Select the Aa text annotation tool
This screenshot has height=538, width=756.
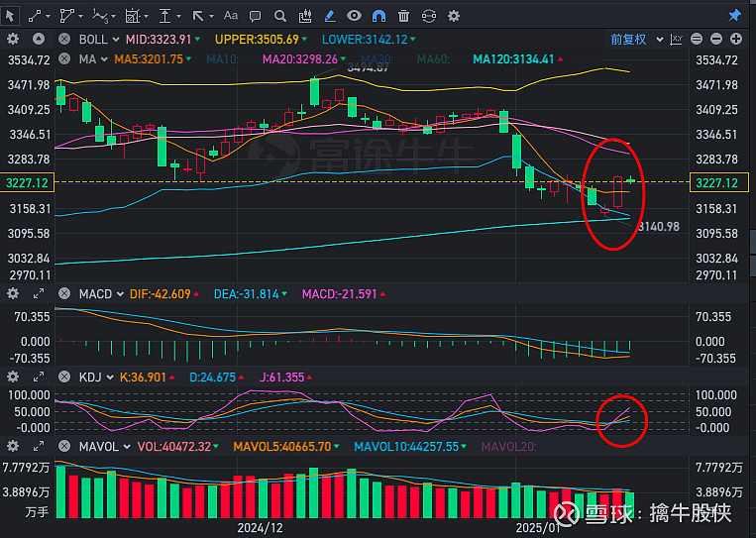[231, 15]
